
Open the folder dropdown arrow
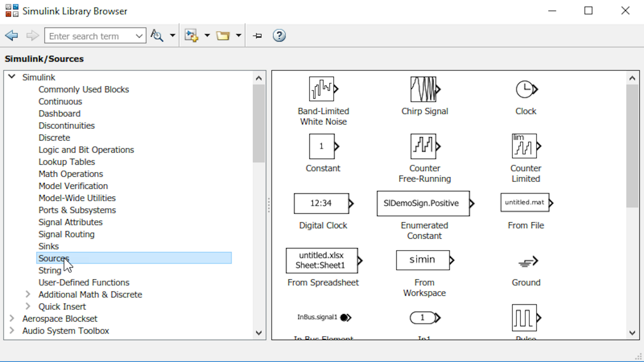click(x=238, y=36)
